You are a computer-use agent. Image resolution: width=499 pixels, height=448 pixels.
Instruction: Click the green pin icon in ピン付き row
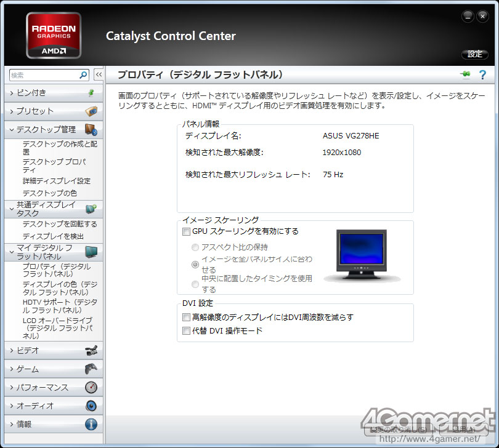pos(91,92)
